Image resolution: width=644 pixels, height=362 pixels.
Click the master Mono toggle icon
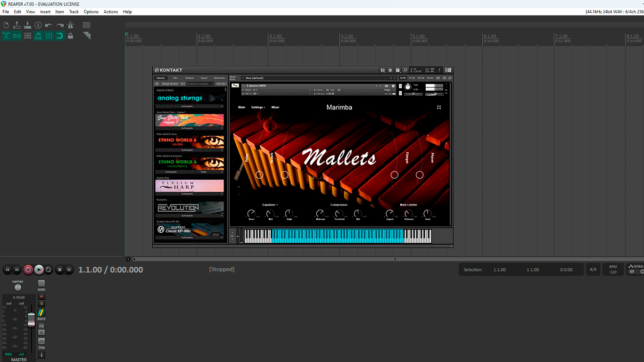41,283
